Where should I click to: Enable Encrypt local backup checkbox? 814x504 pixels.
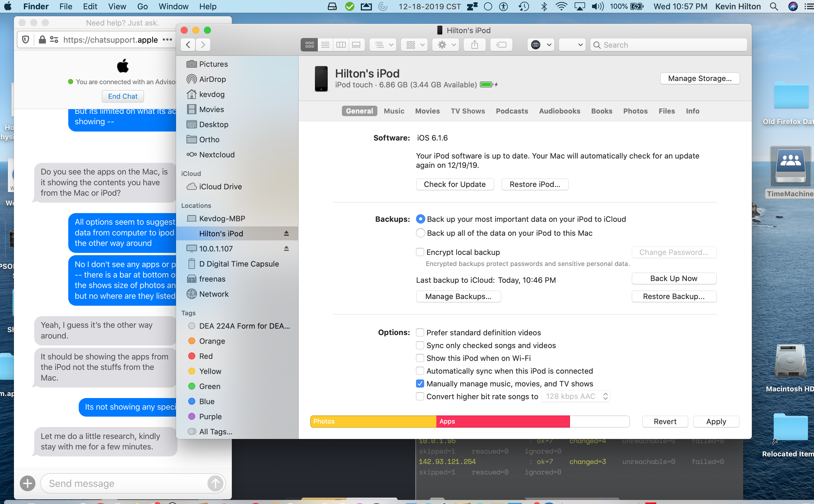[x=420, y=252]
